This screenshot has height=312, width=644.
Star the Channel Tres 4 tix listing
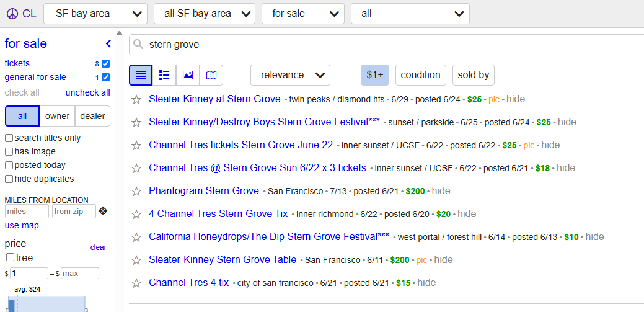(136, 283)
